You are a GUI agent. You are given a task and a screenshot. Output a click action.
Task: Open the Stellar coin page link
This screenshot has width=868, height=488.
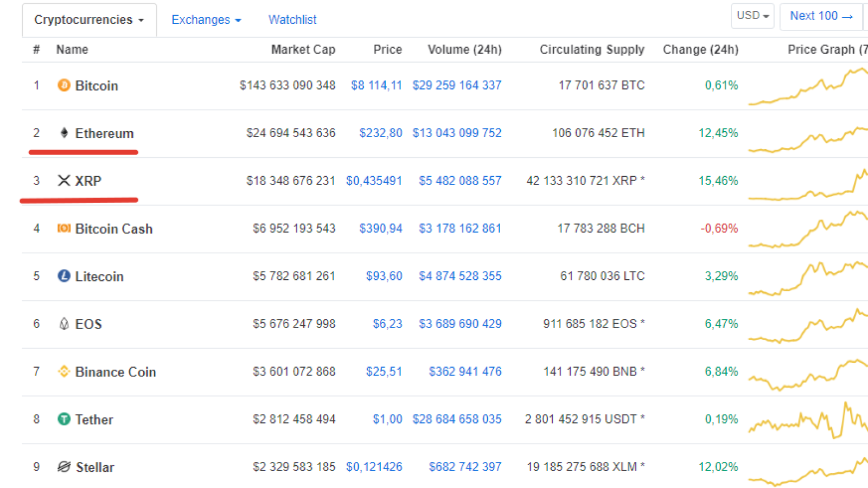(x=95, y=467)
